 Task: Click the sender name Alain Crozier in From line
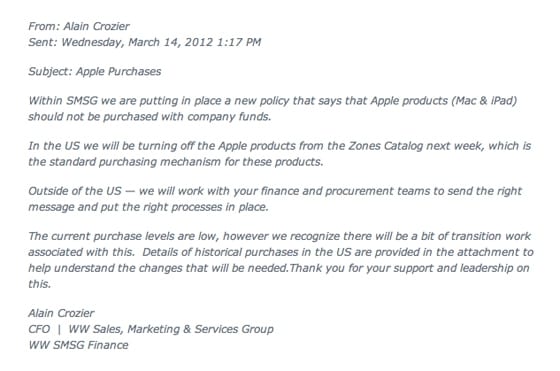[96, 26]
